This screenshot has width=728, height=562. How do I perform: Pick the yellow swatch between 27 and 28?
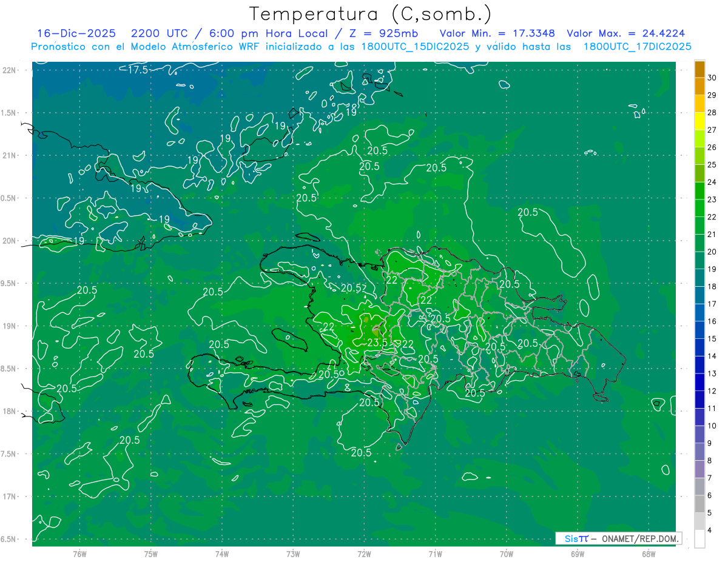pos(699,121)
